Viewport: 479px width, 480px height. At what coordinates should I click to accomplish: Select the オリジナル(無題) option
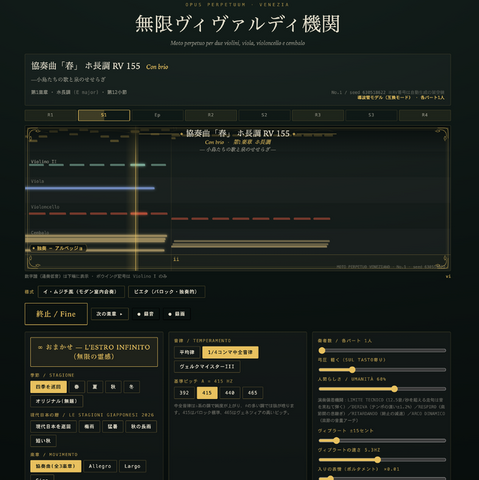point(57,401)
